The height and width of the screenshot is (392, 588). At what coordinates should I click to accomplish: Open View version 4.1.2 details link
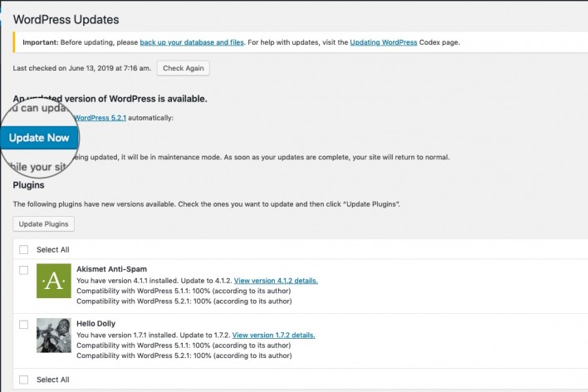coord(276,281)
